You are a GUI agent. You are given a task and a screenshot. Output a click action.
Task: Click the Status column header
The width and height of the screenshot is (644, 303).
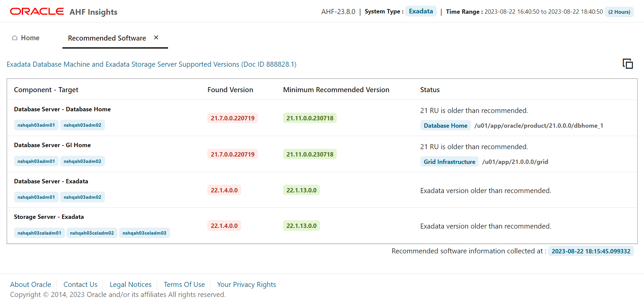pyautogui.click(x=430, y=90)
